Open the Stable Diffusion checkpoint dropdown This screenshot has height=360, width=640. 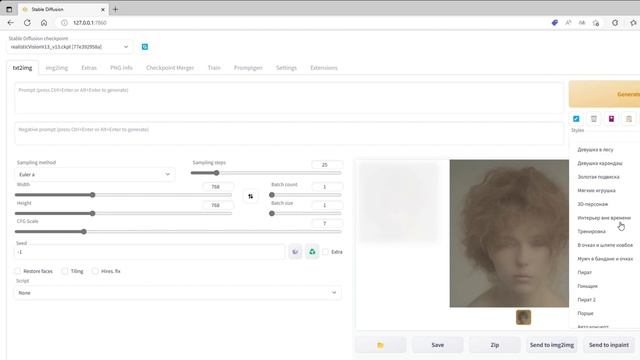(69, 47)
